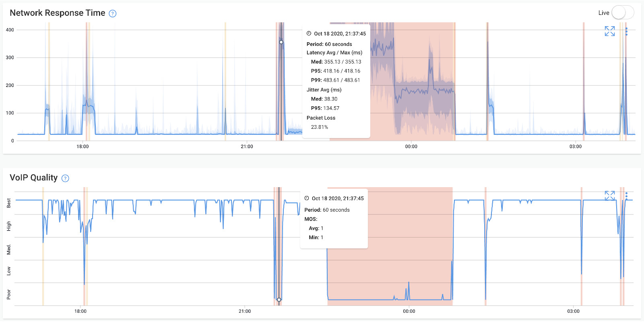Open VoIP Quality chart options menu
Viewport: 644px width, 322px height.
pos(626,196)
